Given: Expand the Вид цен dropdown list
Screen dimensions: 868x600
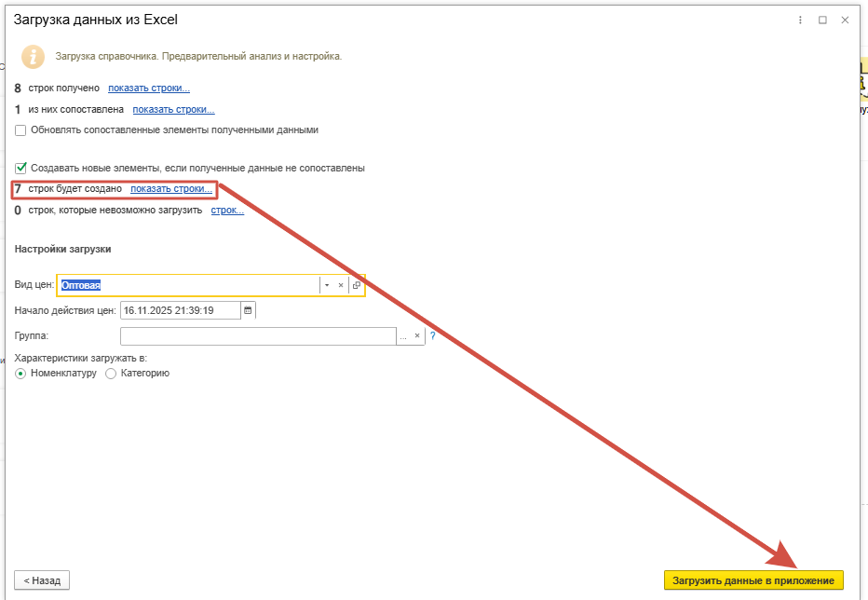Looking at the screenshot, I should click(327, 285).
